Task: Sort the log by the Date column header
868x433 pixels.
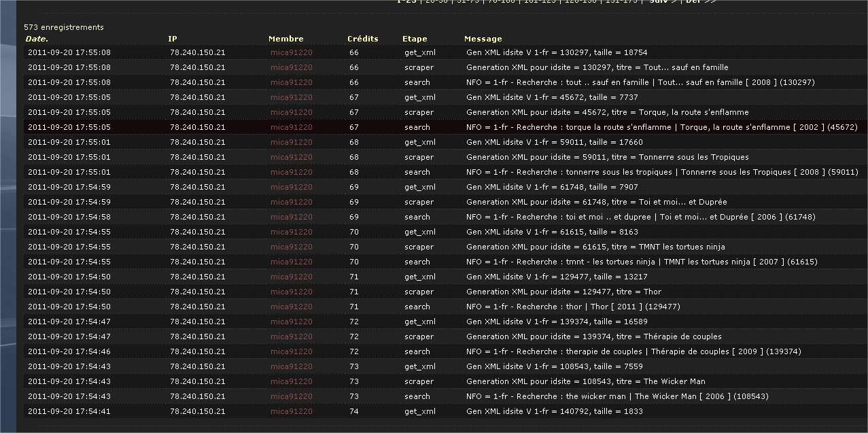Action: point(37,39)
